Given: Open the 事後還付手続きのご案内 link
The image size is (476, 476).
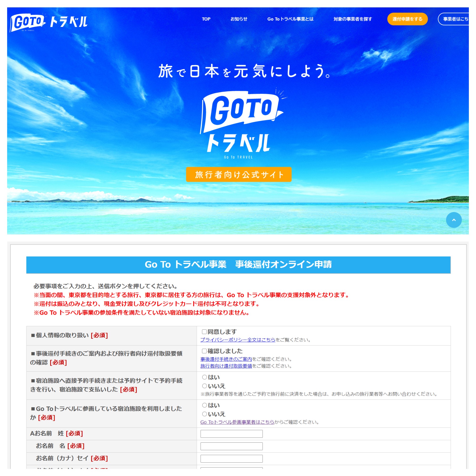Looking at the screenshot, I should pos(226,359).
